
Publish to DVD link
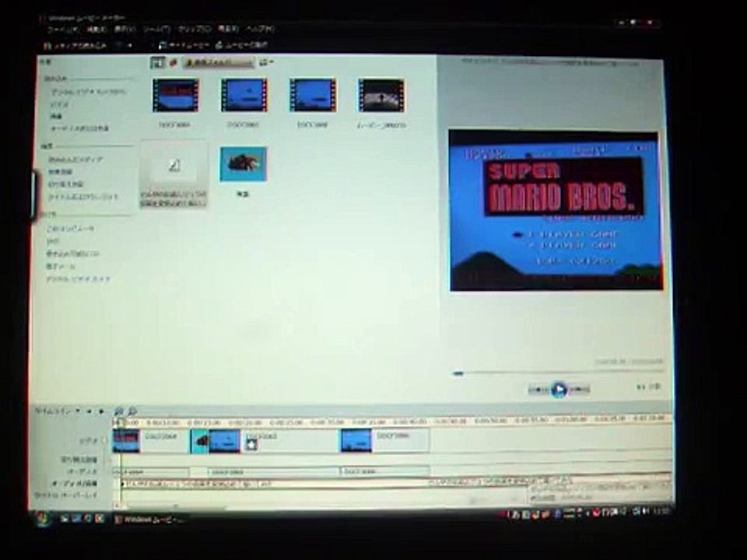53,241
